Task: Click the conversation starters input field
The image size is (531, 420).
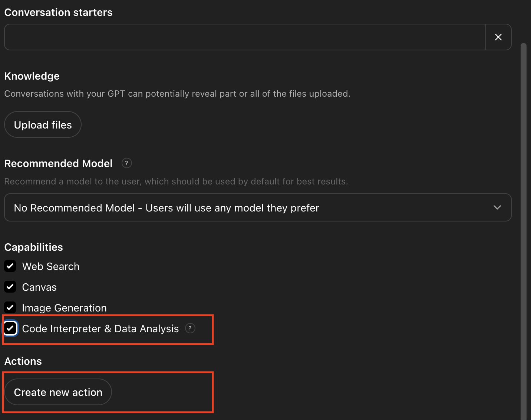Action: coord(245,37)
